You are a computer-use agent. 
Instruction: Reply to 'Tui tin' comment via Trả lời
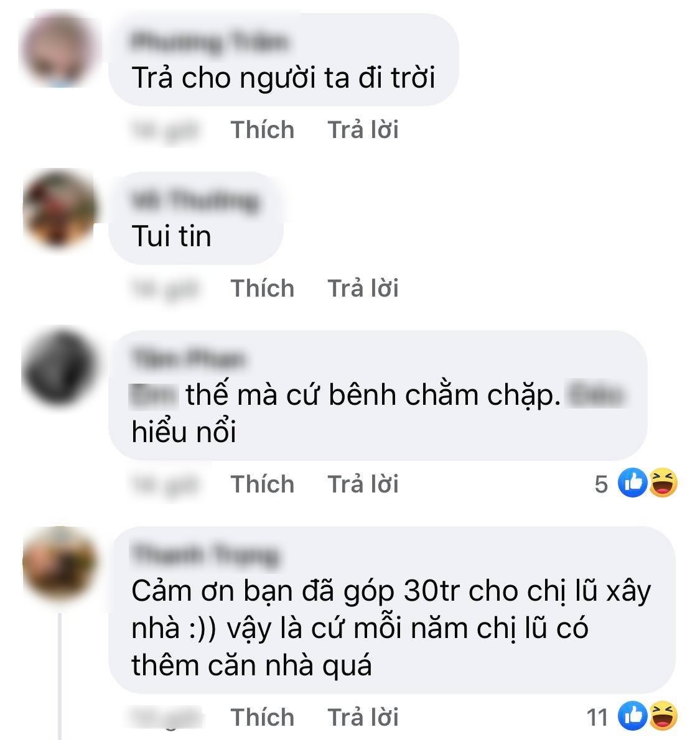pos(363,288)
